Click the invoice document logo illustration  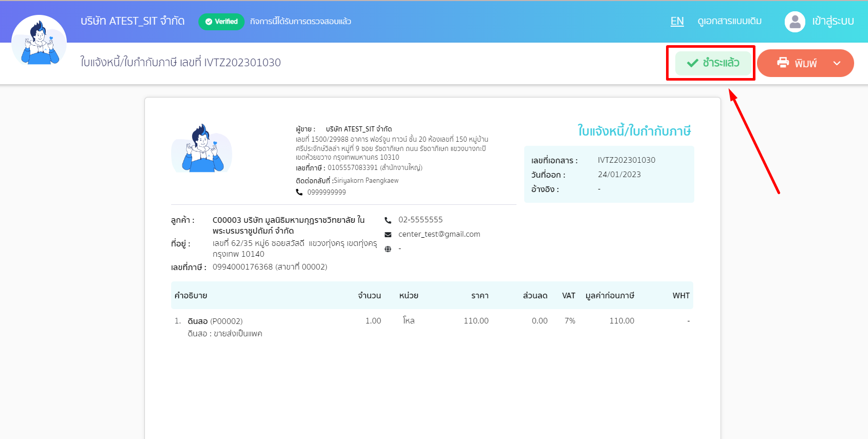pyautogui.click(x=202, y=148)
